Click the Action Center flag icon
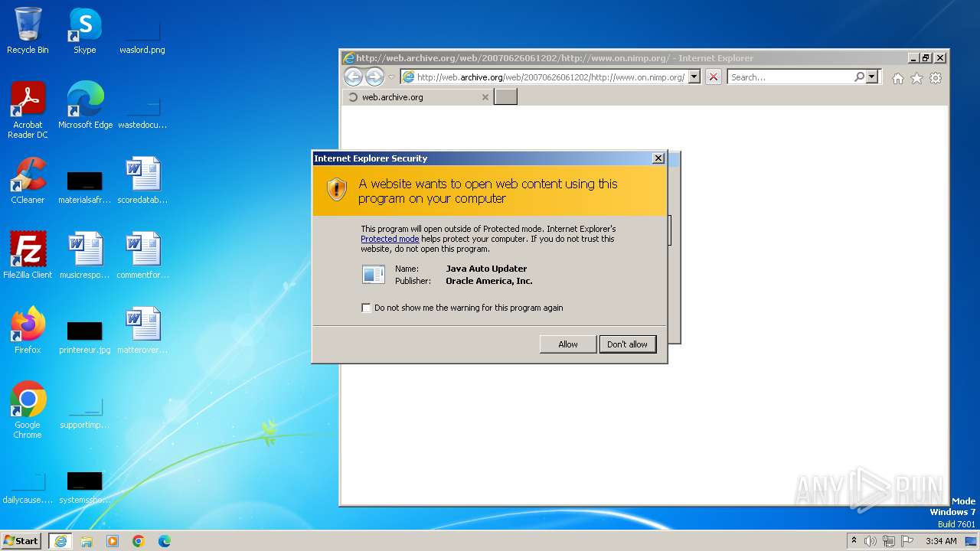 907,541
